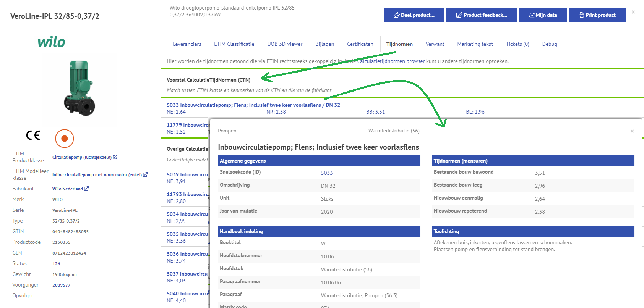Screen dimensions: 644x308
Task: Click the CE marking icon
Action: [33, 135]
